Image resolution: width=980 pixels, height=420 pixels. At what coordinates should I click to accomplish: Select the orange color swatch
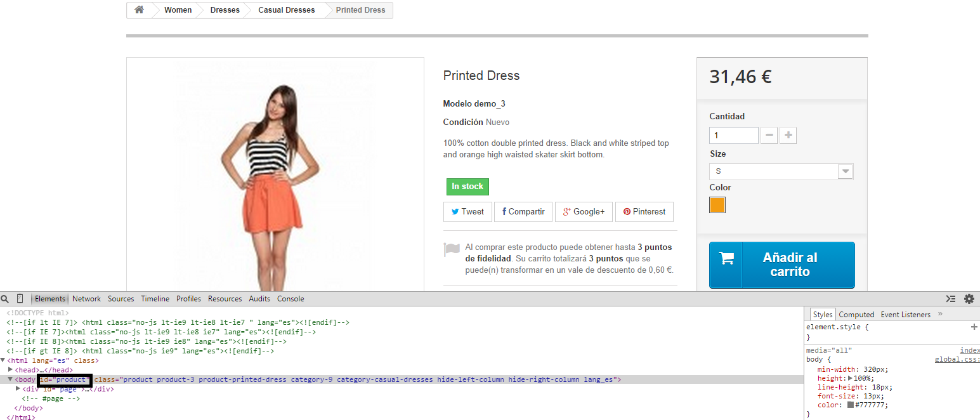point(717,205)
